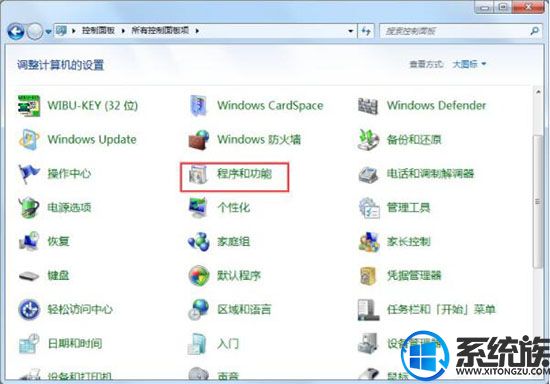This screenshot has width=550, height=384.
Task: Open the 凭据管理器 credential manager icon
Action: coord(368,276)
